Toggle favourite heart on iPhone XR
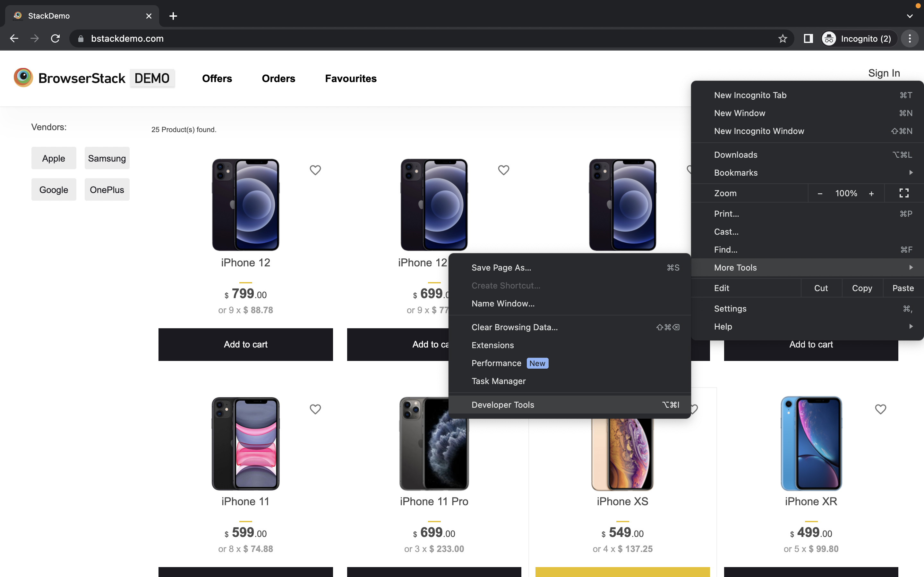The height and width of the screenshot is (577, 924). [x=880, y=409]
